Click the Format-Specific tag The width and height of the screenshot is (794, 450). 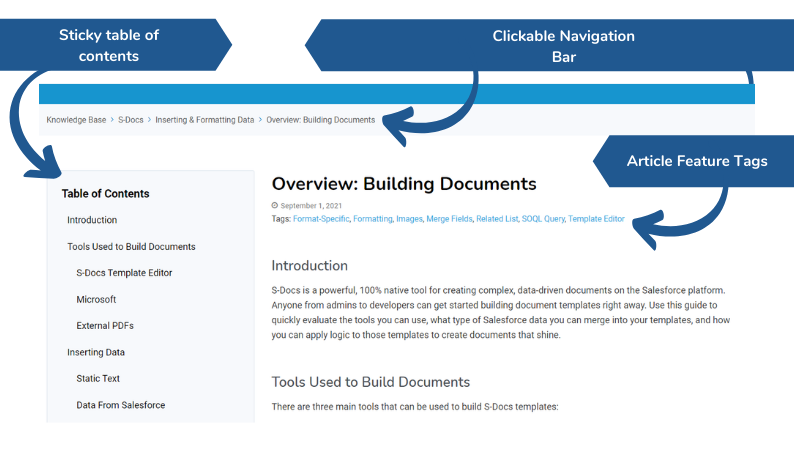pyautogui.click(x=321, y=219)
